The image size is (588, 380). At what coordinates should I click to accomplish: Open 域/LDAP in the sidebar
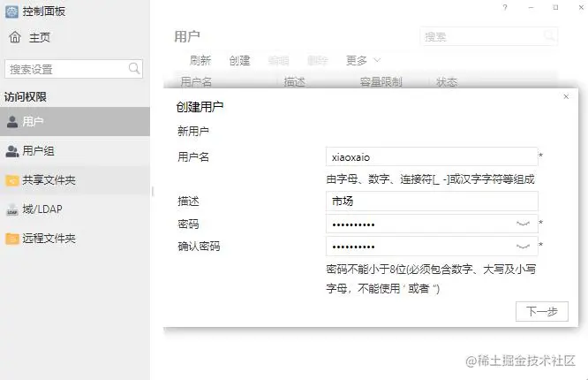pos(75,209)
